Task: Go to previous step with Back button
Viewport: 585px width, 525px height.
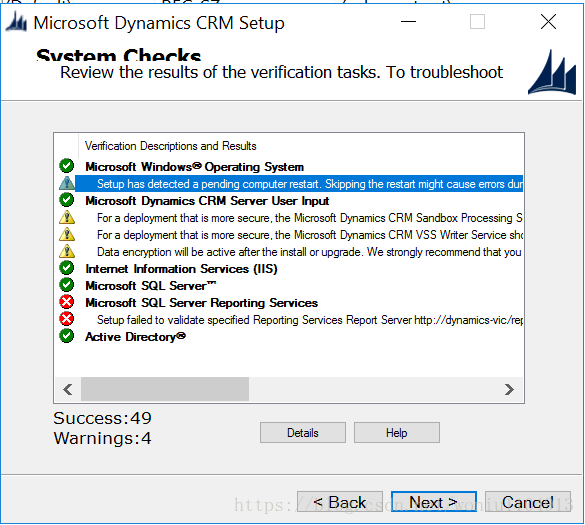Action: tap(340, 502)
